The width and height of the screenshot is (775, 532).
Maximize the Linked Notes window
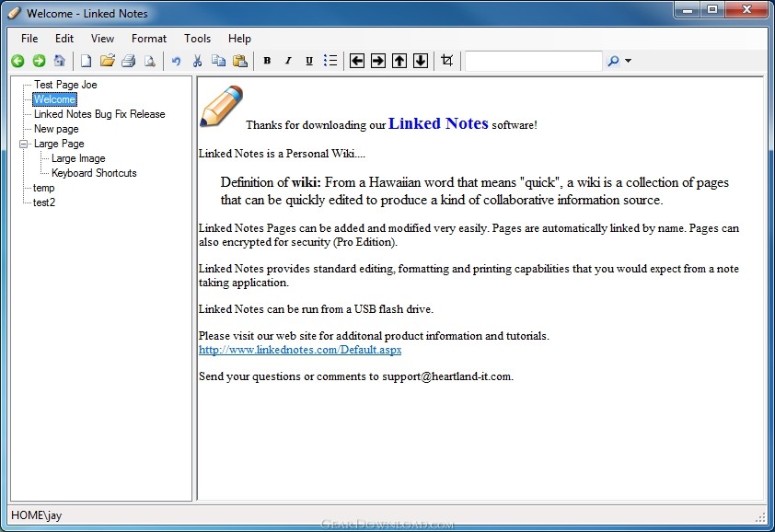[712, 10]
